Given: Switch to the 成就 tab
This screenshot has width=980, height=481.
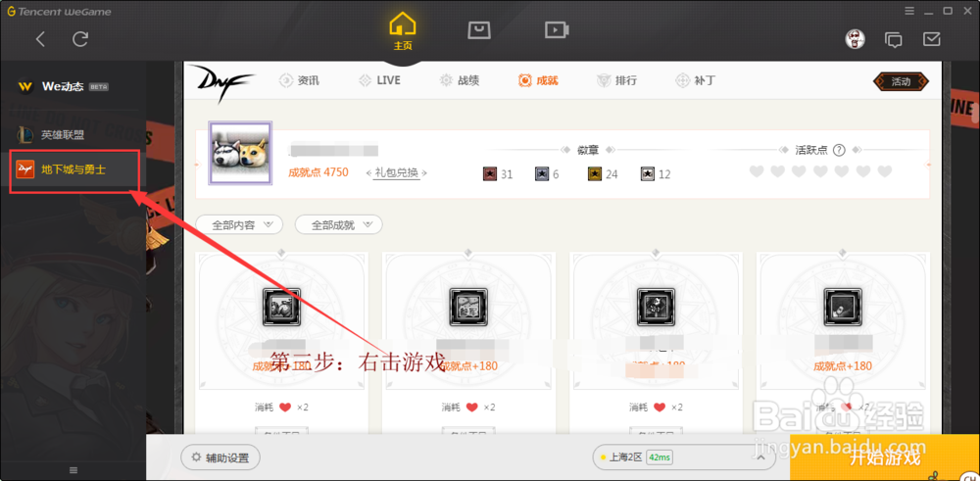Looking at the screenshot, I should 538,80.
